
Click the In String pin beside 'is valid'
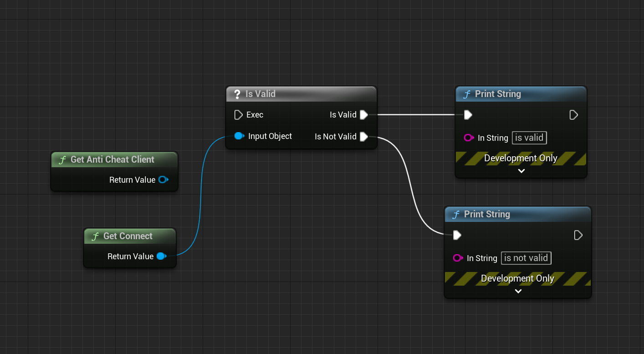[x=469, y=138]
